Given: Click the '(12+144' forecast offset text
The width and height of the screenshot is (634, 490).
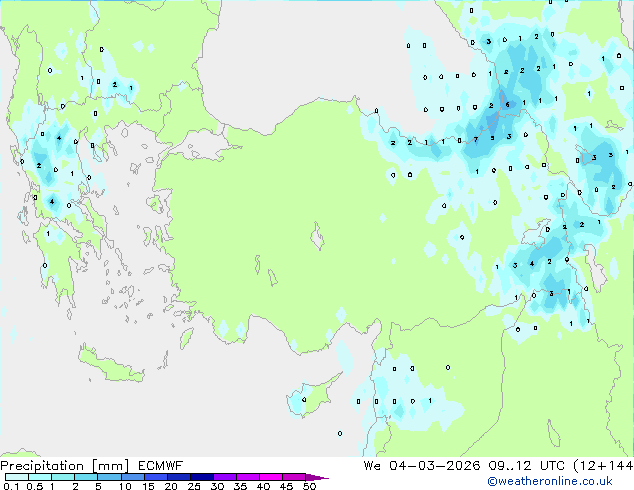Looking at the screenshot, I should (603, 466).
